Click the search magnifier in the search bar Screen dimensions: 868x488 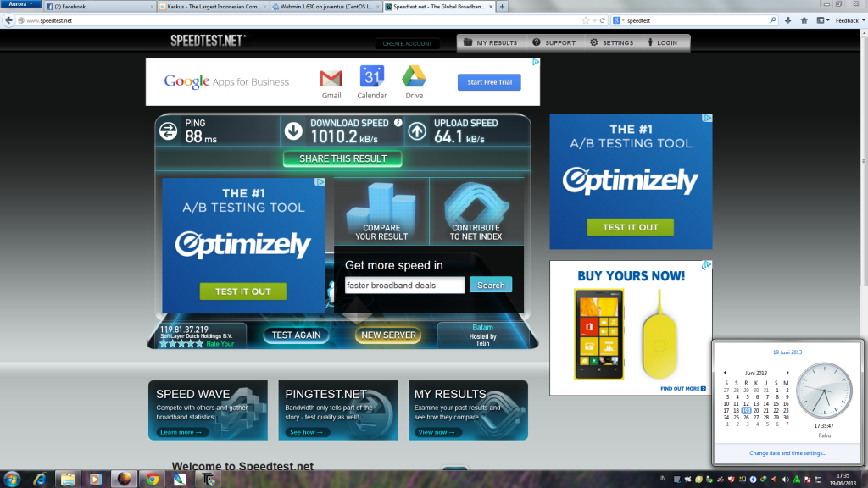tap(773, 20)
